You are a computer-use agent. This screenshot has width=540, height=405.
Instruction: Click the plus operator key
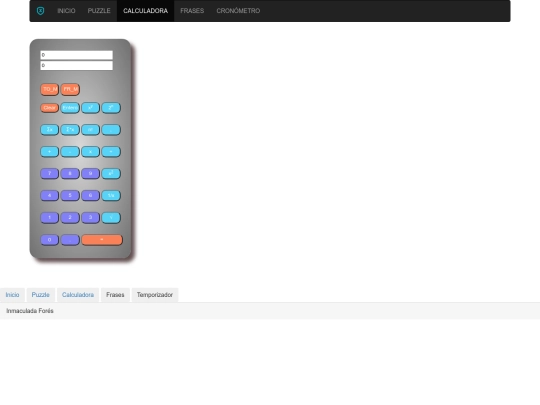tap(49, 152)
